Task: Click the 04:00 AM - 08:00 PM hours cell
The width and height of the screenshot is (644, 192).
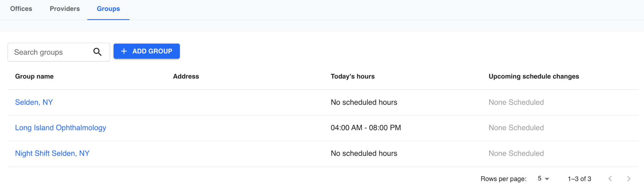Action: 366,128
